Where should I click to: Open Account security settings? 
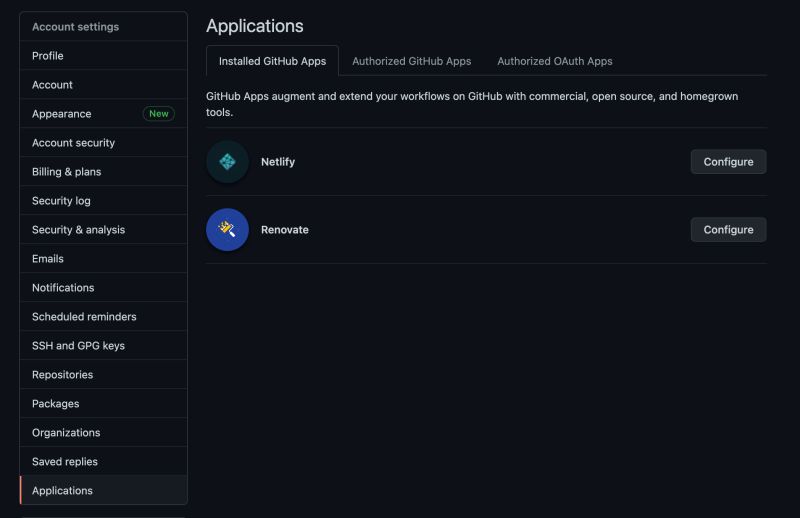[73, 143]
